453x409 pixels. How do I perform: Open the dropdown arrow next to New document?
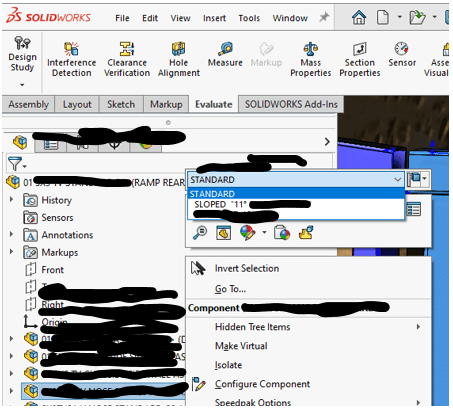[399, 17]
